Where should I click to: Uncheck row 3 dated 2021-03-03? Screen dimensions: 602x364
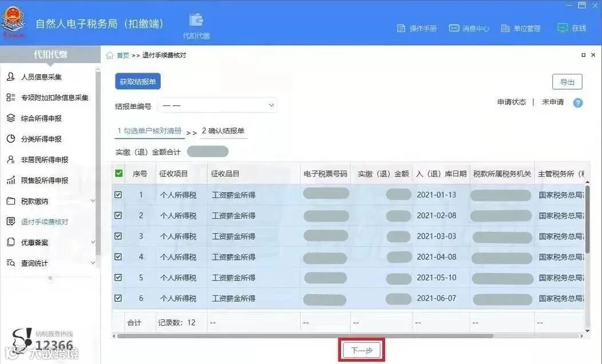[118, 236]
